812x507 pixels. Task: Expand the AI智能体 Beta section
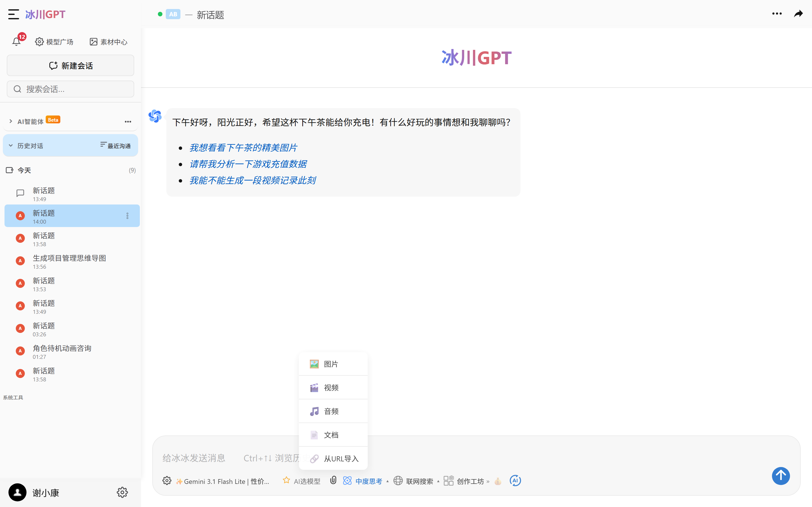30,121
